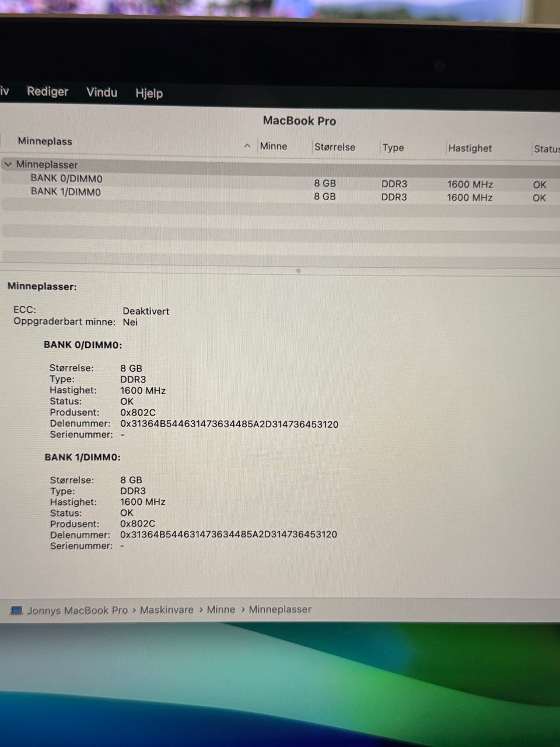Open the Rediger menu
This screenshot has width=560, height=747.
47,92
